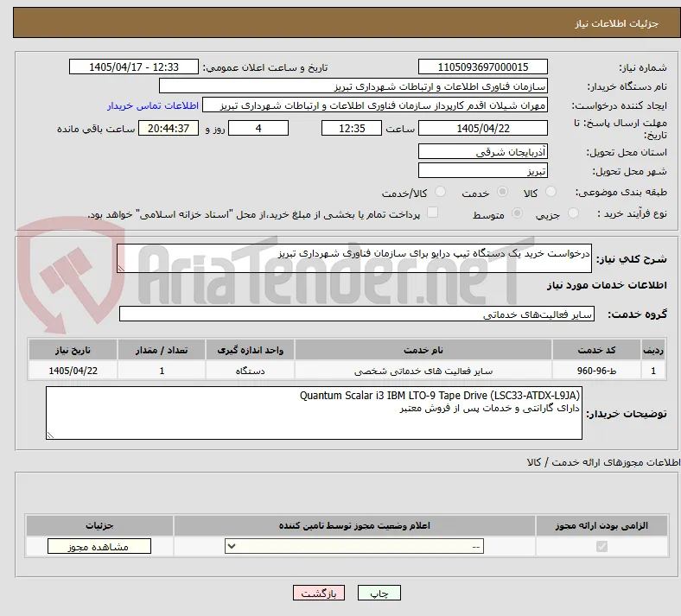Toggle the mandatory permit checkbox
Image resolution: width=681 pixels, height=616 pixels.
click(x=601, y=546)
